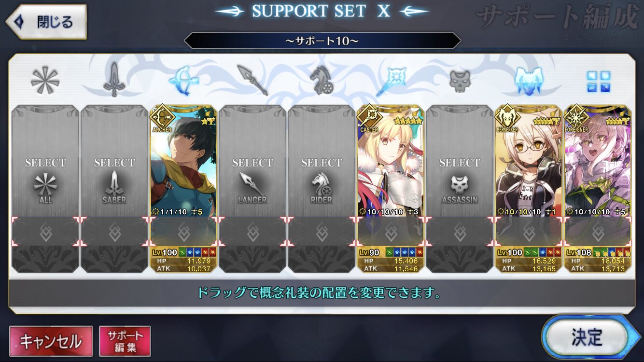Confirm with the 決定 button

click(587, 337)
